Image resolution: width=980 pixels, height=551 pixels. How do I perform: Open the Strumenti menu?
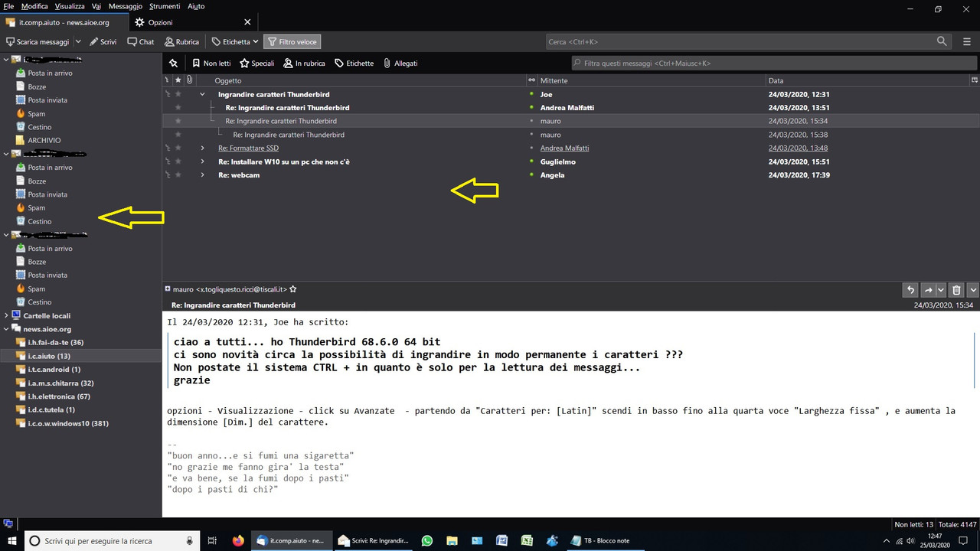[165, 6]
